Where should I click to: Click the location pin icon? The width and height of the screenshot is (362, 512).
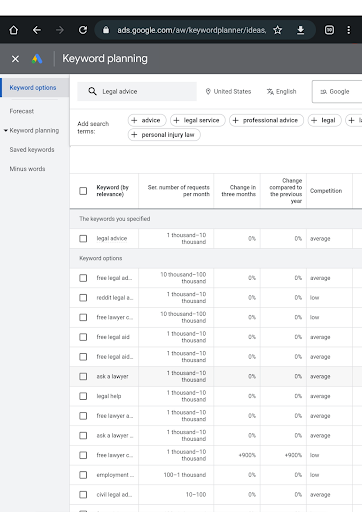[x=208, y=91]
